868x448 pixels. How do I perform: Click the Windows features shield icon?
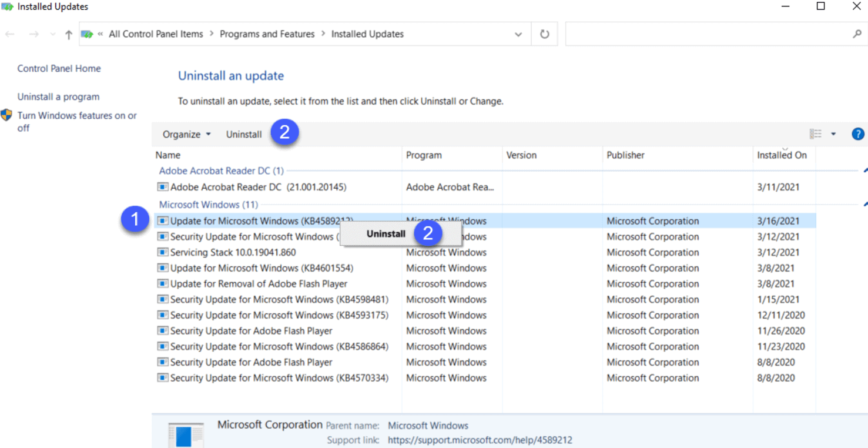point(6,115)
